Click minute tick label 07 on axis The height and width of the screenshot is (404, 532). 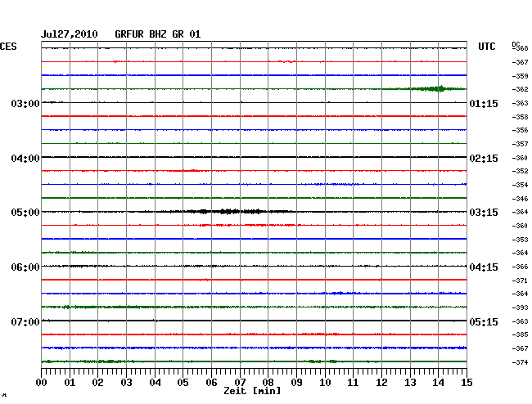(x=240, y=383)
